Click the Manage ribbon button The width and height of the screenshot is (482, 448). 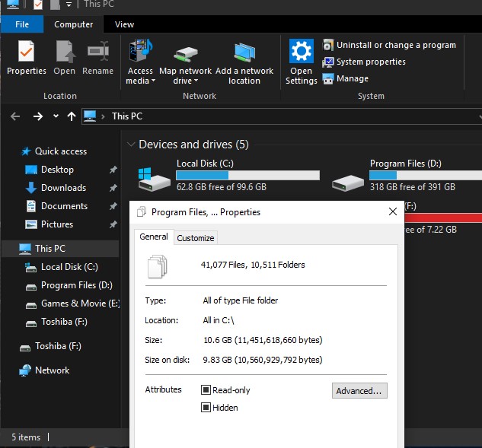[x=345, y=78]
